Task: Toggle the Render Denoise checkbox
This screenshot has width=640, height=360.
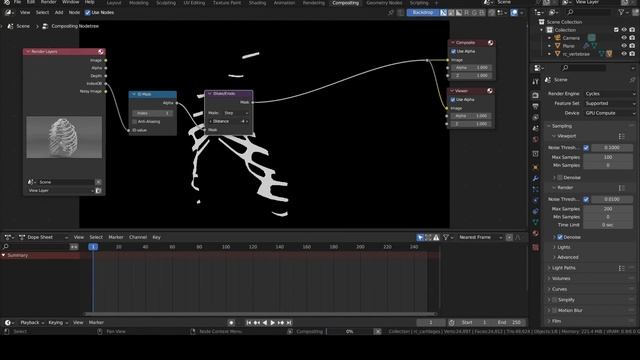Action: [560, 237]
